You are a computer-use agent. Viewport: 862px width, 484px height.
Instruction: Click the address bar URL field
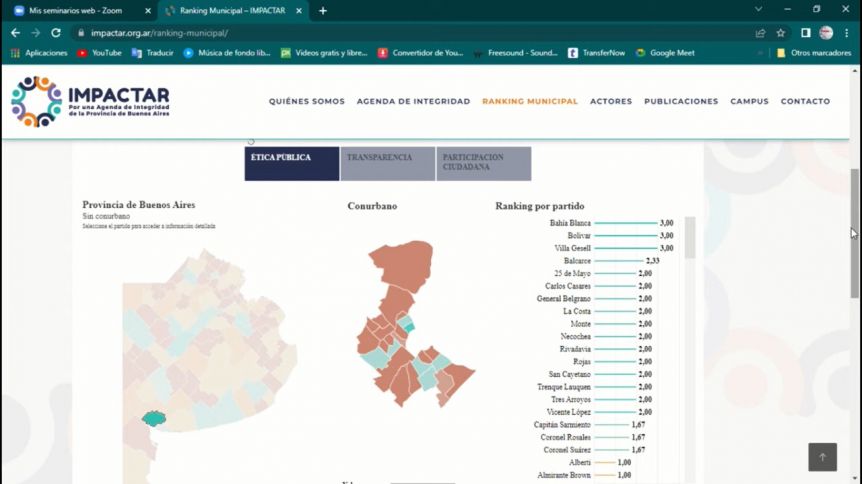pyautogui.click(x=412, y=33)
